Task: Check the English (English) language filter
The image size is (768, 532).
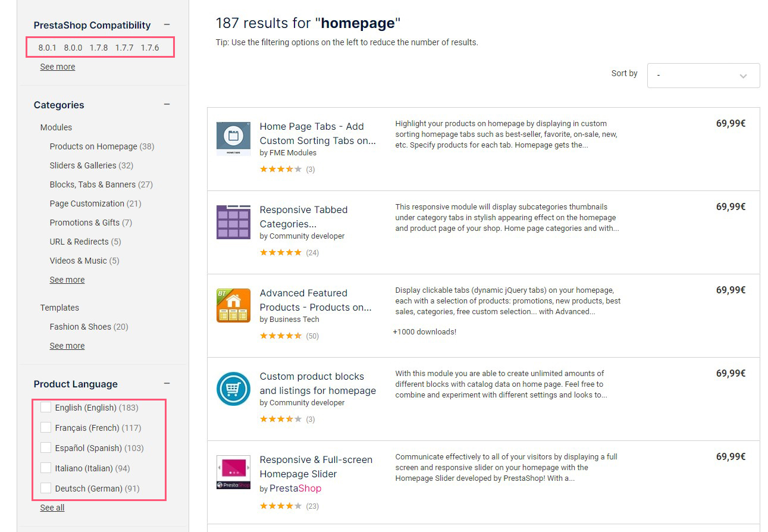Action: click(45, 407)
